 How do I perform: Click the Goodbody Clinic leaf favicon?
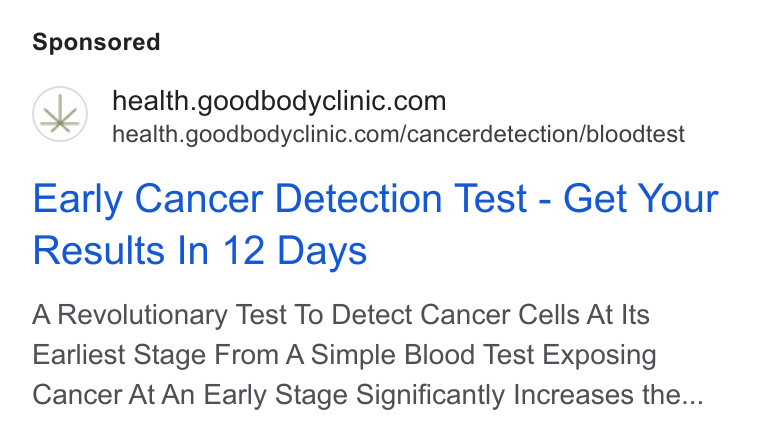(x=60, y=114)
